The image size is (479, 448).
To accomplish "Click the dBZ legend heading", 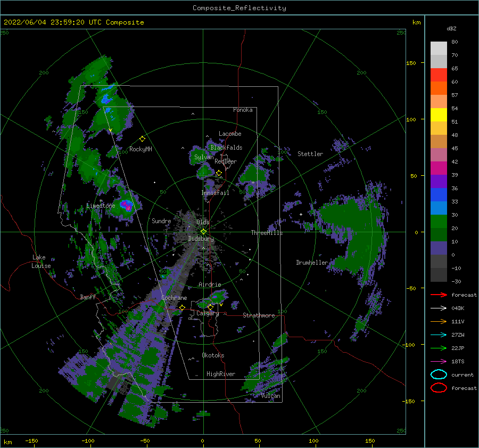I will point(451,28).
